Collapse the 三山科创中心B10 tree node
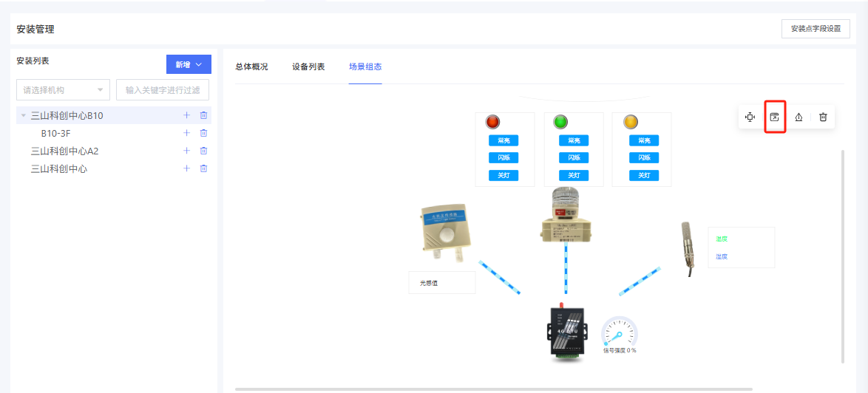The height and width of the screenshot is (393, 868). pyautogui.click(x=23, y=115)
